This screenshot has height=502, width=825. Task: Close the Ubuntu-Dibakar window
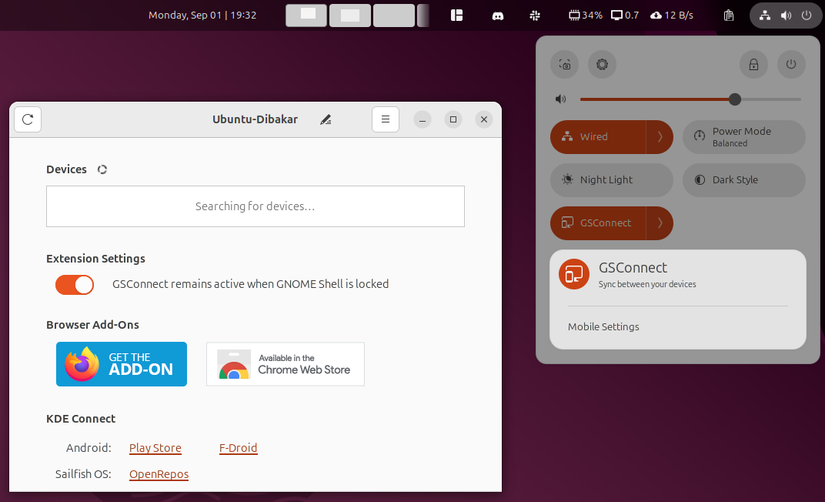pyautogui.click(x=484, y=119)
